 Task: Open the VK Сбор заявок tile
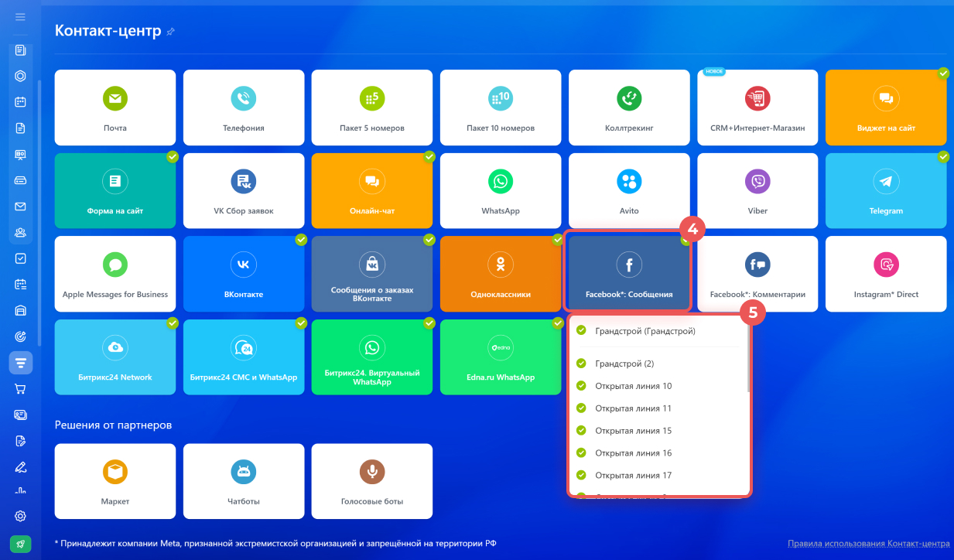pos(244,191)
